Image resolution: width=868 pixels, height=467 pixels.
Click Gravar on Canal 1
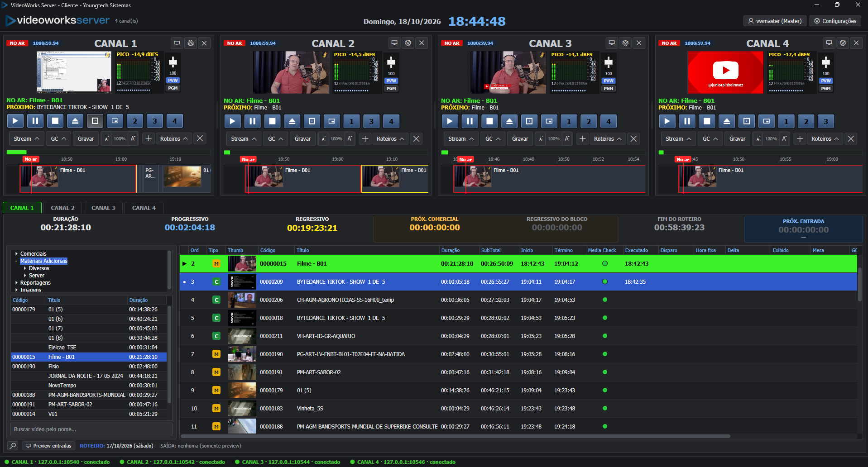coord(86,139)
